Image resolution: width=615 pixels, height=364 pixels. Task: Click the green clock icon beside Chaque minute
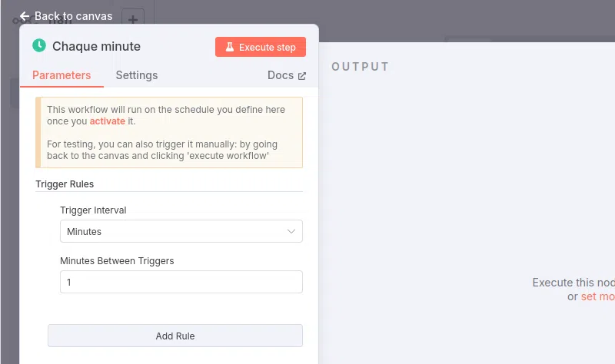(x=39, y=46)
